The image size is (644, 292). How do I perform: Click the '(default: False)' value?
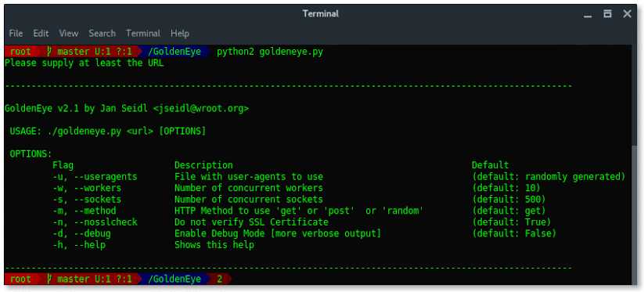pos(514,234)
